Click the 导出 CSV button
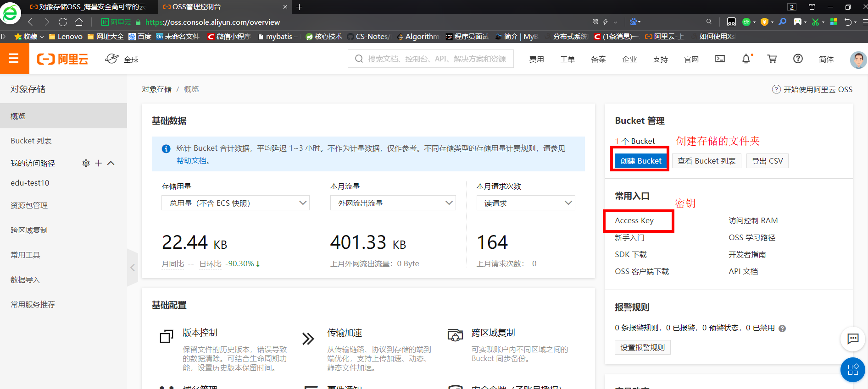The height and width of the screenshot is (389, 868). tap(767, 161)
